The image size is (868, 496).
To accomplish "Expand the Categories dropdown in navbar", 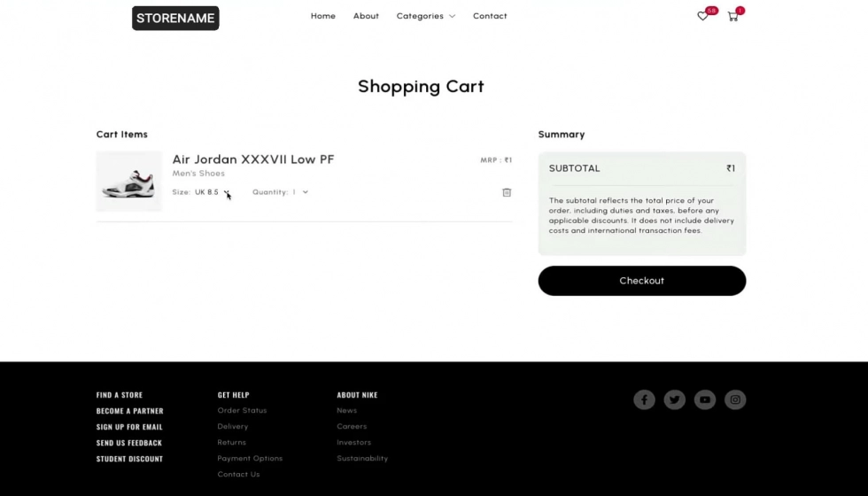I will click(x=426, y=16).
